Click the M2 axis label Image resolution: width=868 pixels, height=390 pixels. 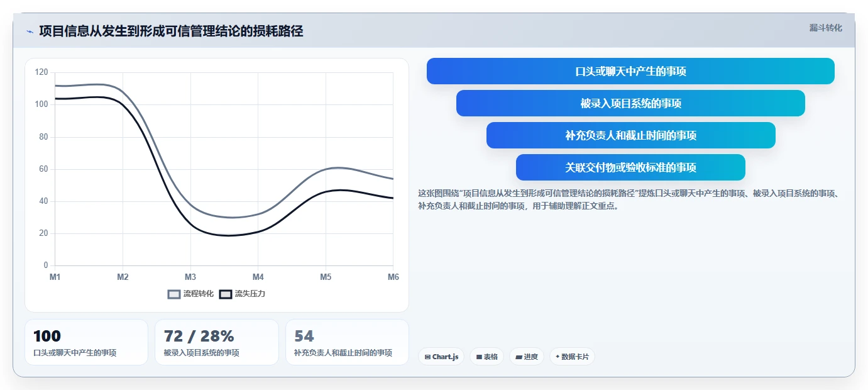pos(123,277)
